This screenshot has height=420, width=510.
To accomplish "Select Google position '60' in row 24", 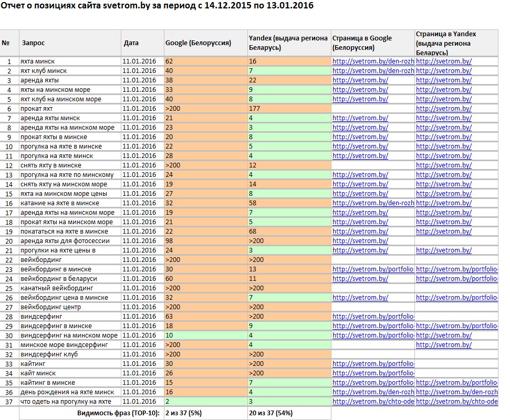I will pyautogui.click(x=205, y=279).
